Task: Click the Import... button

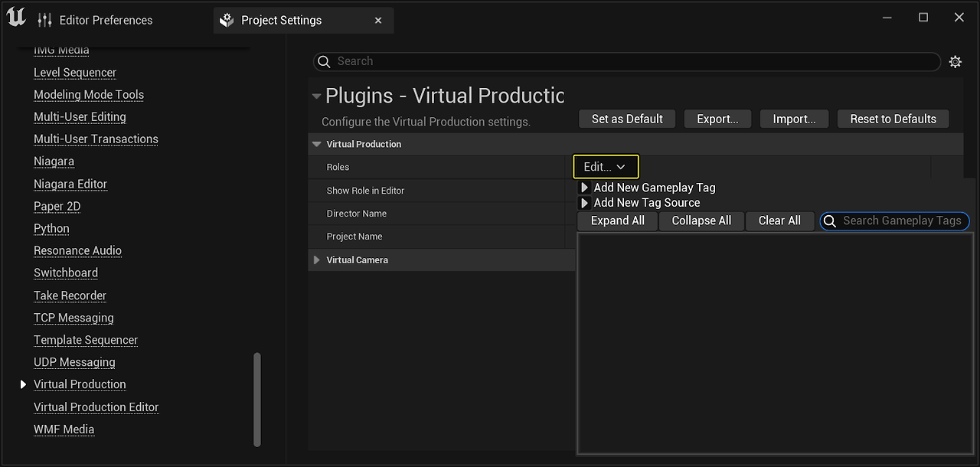Action: point(794,119)
